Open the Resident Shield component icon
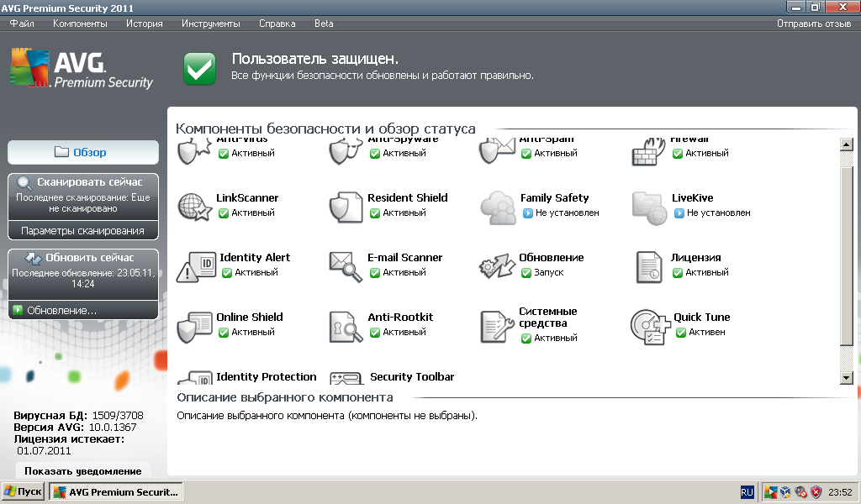861x504 pixels. click(x=346, y=207)
